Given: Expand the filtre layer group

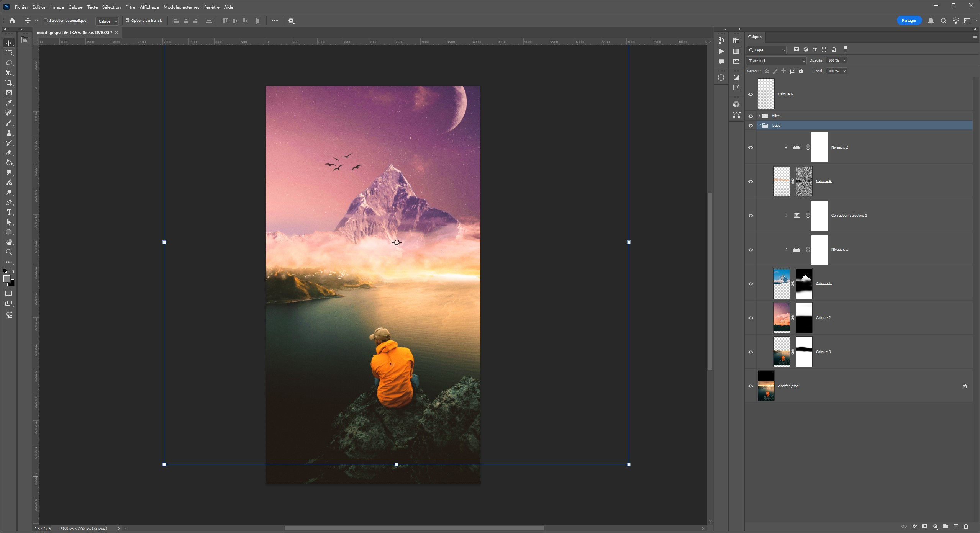Looking at the screenshot, I should 759,116.
